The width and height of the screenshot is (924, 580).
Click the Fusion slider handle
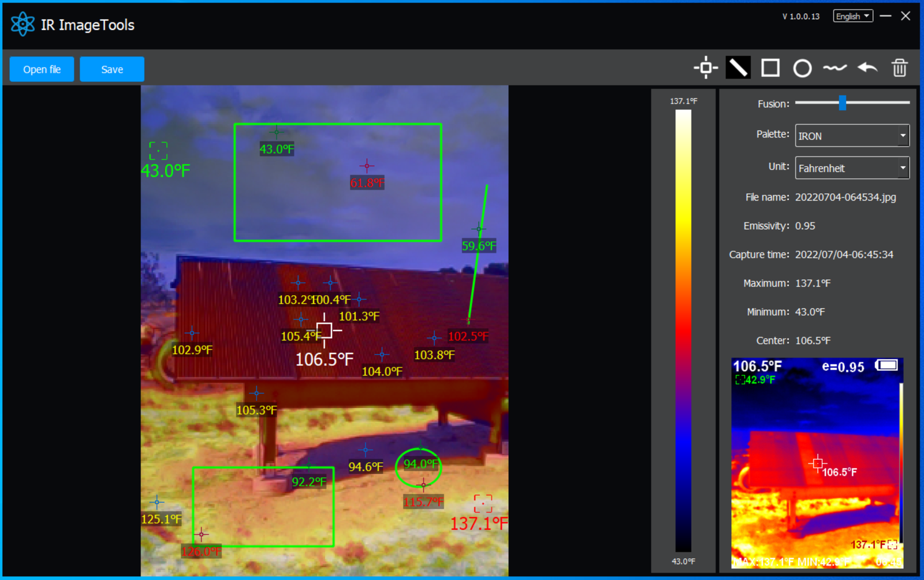tap(843, 103)
